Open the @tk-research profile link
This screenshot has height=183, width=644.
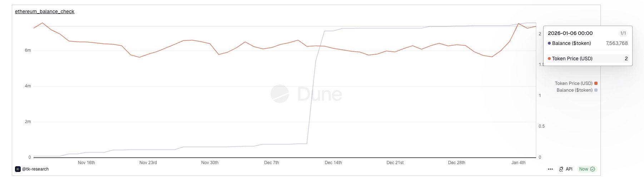35,169
